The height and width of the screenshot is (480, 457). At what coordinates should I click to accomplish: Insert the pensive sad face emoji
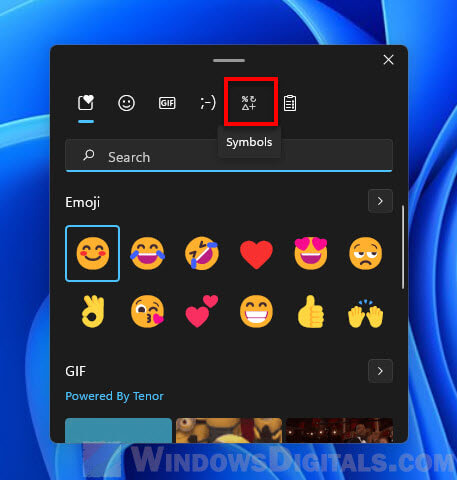point(366,253)
